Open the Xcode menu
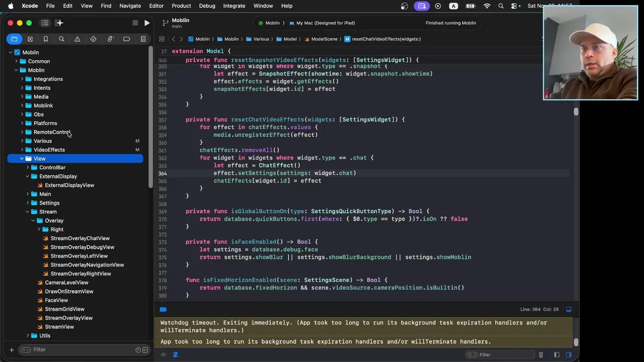 coord(30,6)
